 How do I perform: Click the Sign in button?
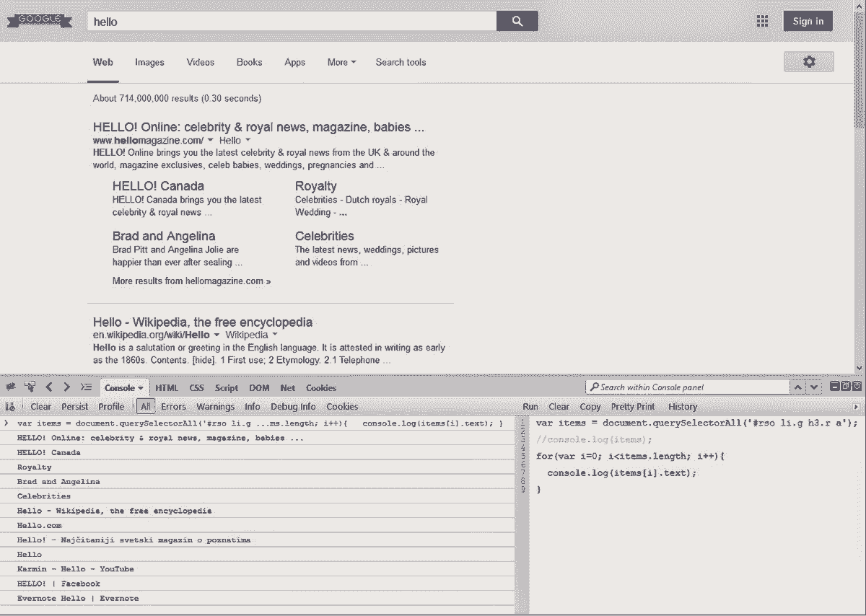pyautogui.click(x=808, y=21)
